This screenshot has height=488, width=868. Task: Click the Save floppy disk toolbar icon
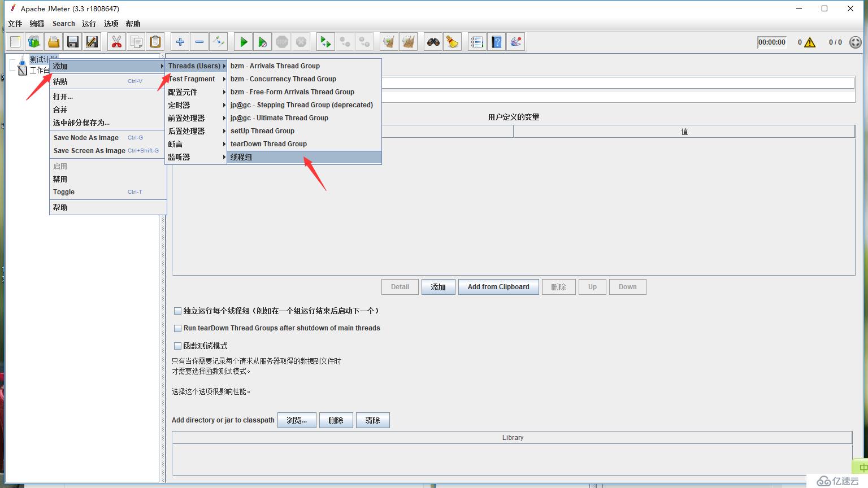73,42
